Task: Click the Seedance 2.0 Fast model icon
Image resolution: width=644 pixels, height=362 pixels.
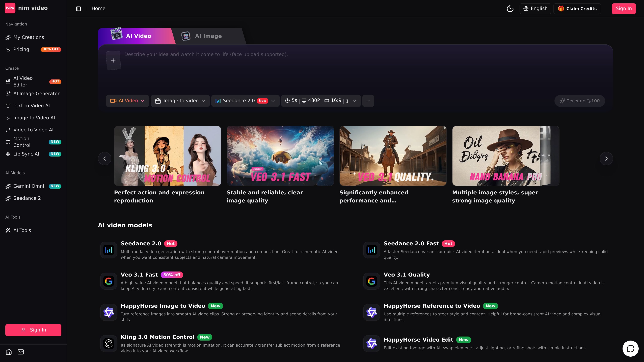Action: pyautogui.click(x=371, y=250)
